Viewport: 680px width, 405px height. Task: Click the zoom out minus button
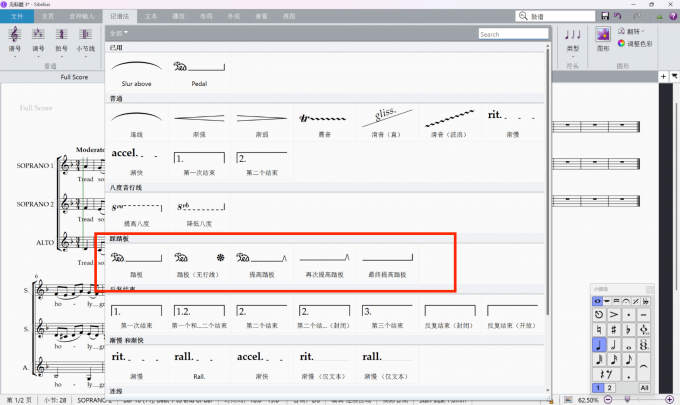[608, 399]
